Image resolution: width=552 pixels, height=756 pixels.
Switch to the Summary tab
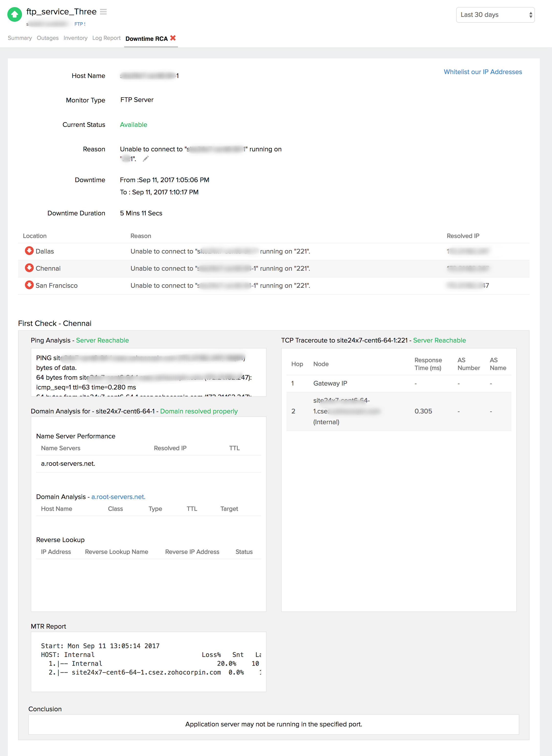coord(20,38)
